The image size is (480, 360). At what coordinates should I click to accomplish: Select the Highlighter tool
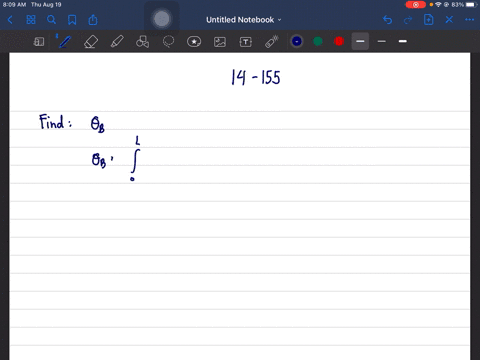pyautogui.click(x=117, y=42)
